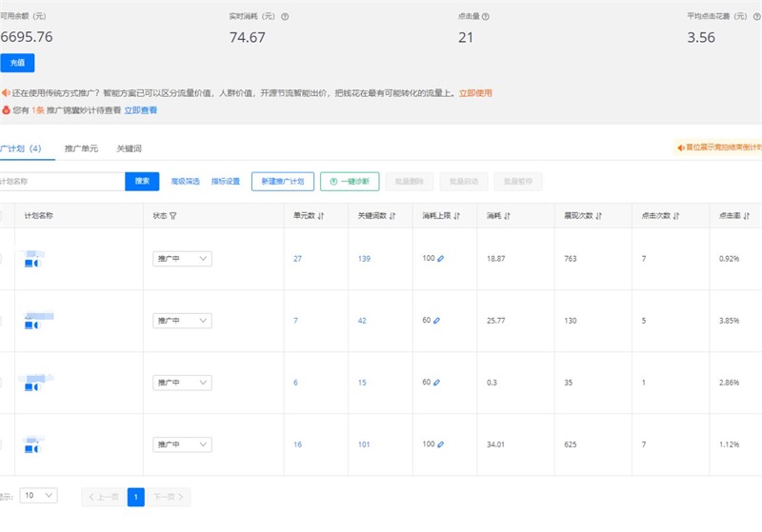Open 指标设置 metric settings
The image size is (762, 532).
point(226,181)
